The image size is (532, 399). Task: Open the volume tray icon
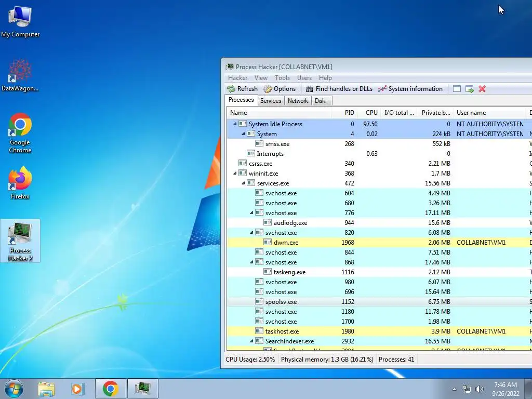click(x=480, y=390)
